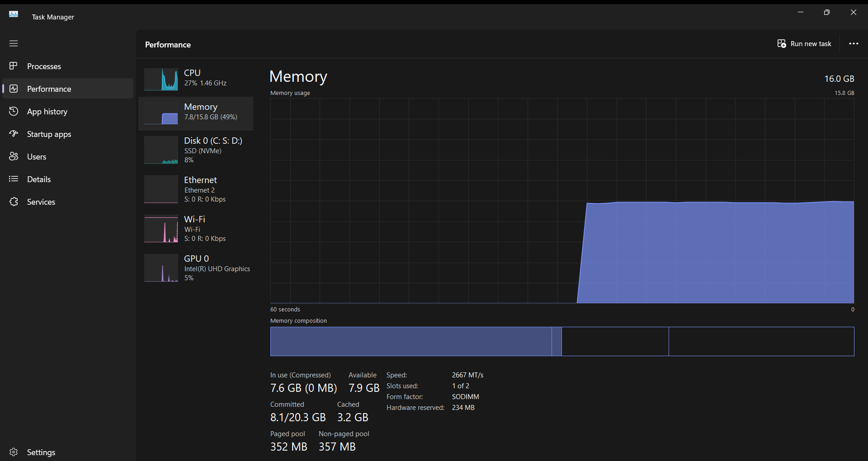
Task: Switch to the Details page label
Action: [x=39, y=179]
